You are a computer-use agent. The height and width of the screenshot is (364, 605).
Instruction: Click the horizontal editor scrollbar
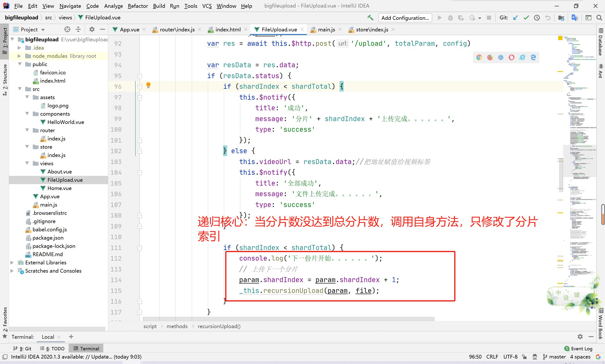(x=289, y=319)
